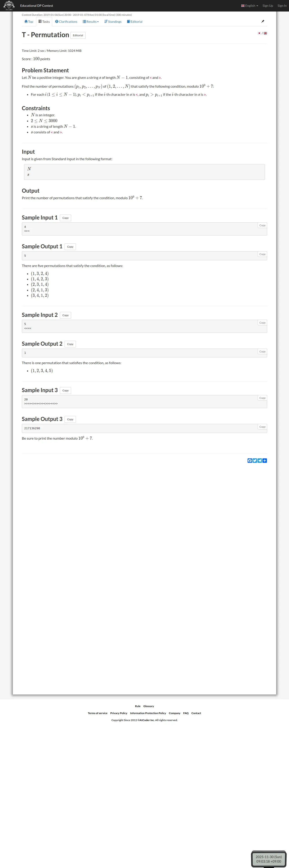Open the Clarifications tab
289x868 pixels.
click(x=66, y=22)
